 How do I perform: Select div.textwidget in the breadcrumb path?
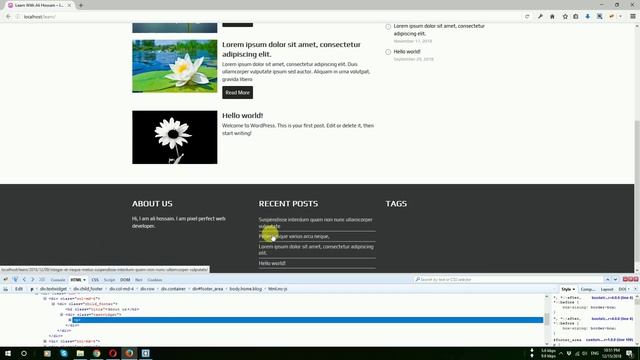click(x=53, y=289)
